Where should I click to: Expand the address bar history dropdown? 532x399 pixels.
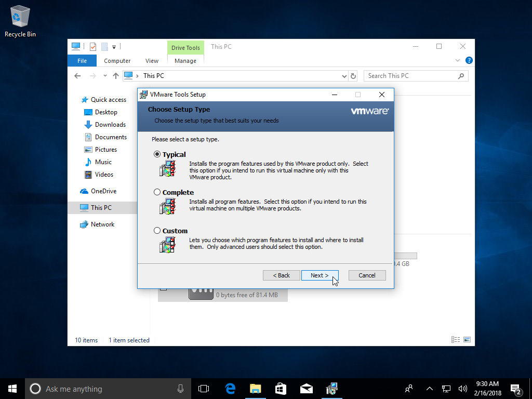point(344,76)
